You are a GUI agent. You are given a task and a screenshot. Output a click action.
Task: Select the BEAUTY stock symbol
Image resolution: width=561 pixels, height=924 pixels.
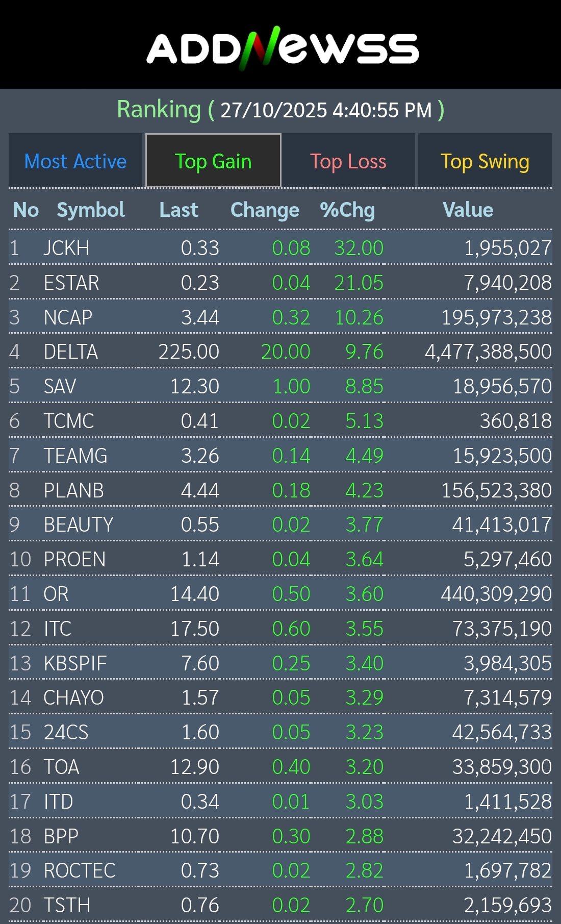click(x=78, y=525)
